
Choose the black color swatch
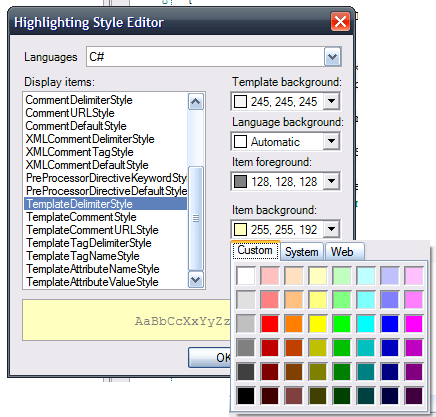246,396
